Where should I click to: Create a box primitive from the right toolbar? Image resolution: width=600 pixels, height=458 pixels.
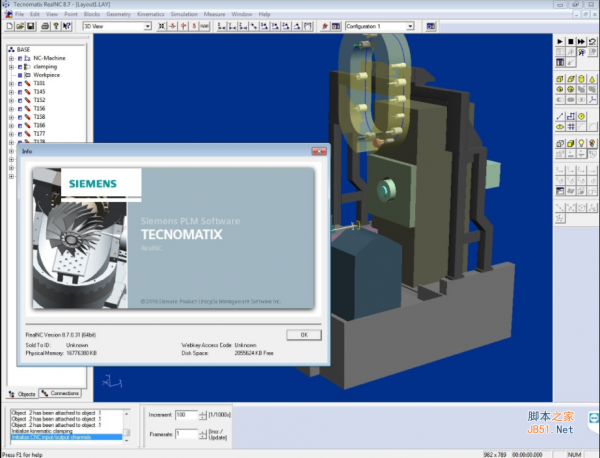(560, 79)
